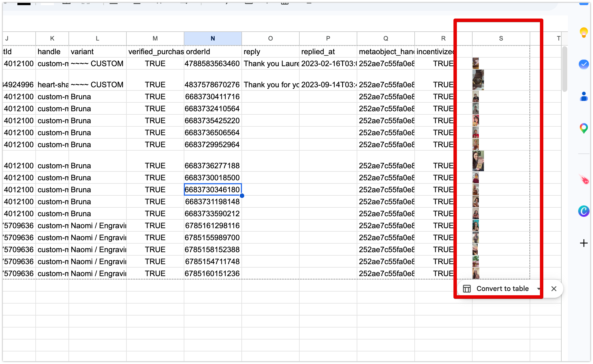Open the Google Tasks sidebar icon
This screenshot has height=364, width=593.
pyautogui.click(x=584, y=64)
